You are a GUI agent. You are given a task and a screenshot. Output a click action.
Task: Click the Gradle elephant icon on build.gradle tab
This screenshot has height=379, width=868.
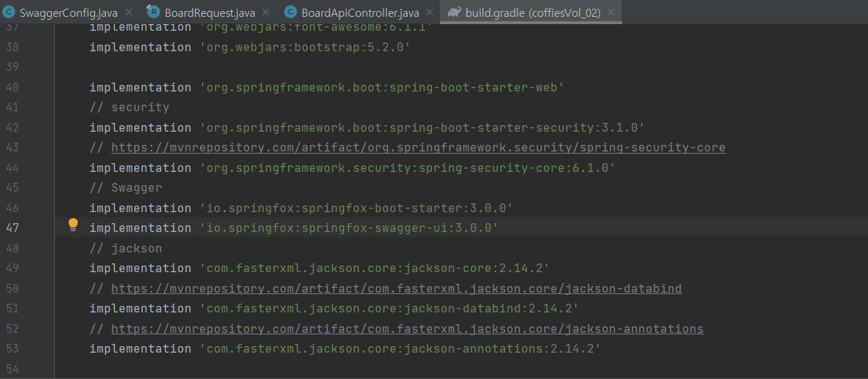tap(454, 12)
